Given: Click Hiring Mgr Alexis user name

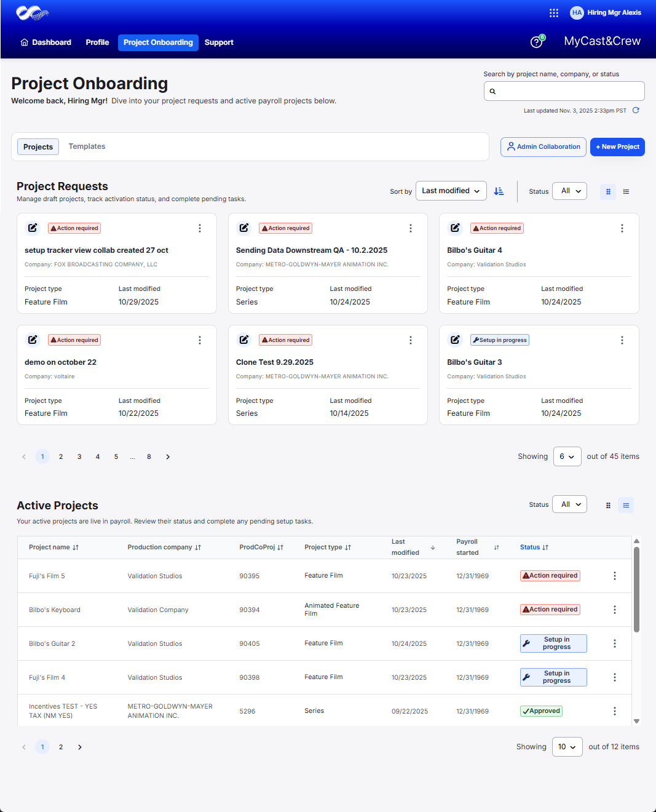Looking at the screenshot, I should click(x=614, y=12).
